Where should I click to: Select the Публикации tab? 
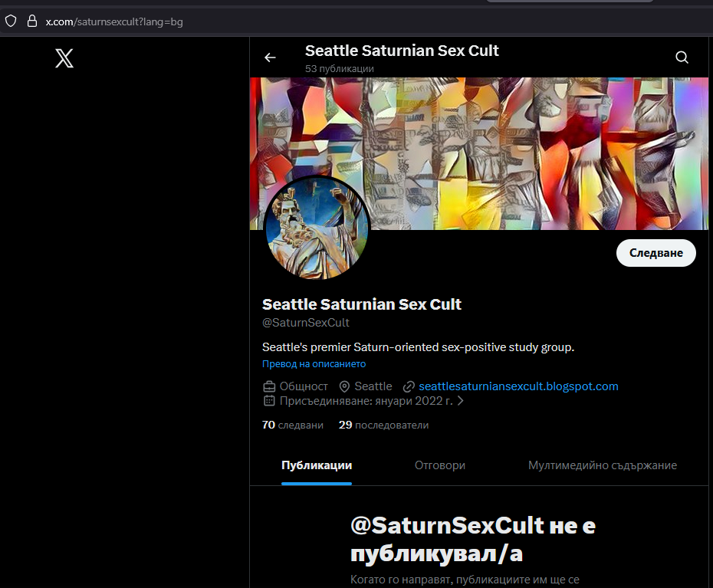[x=317, y=465]
